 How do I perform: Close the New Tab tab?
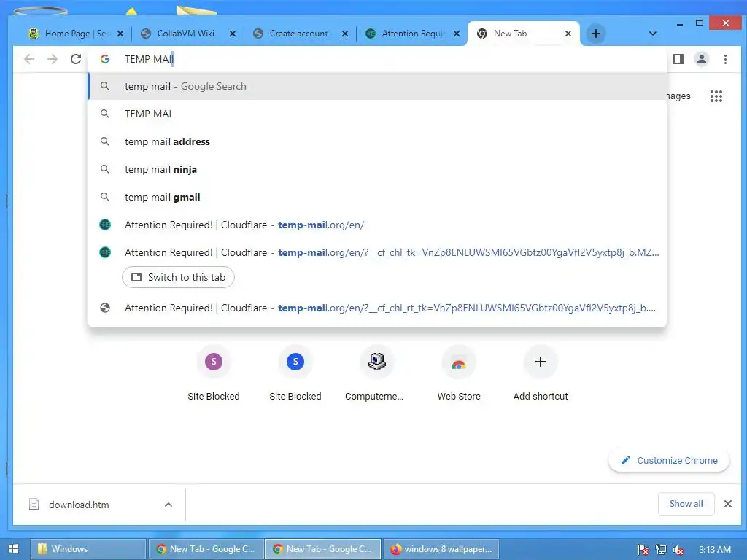568,34
